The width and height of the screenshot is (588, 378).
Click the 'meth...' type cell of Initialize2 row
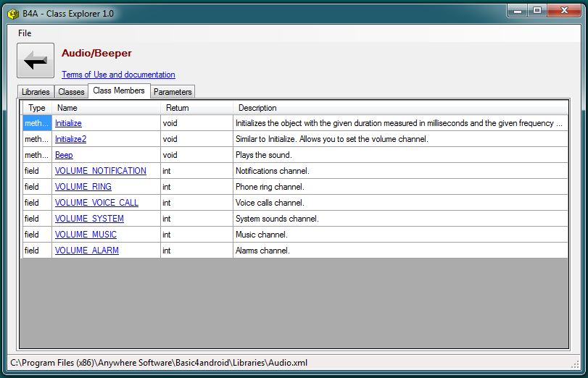pos(37,139)
